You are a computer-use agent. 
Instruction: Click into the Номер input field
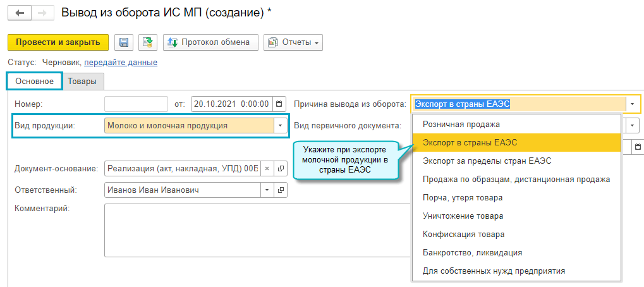pos(136,104)
